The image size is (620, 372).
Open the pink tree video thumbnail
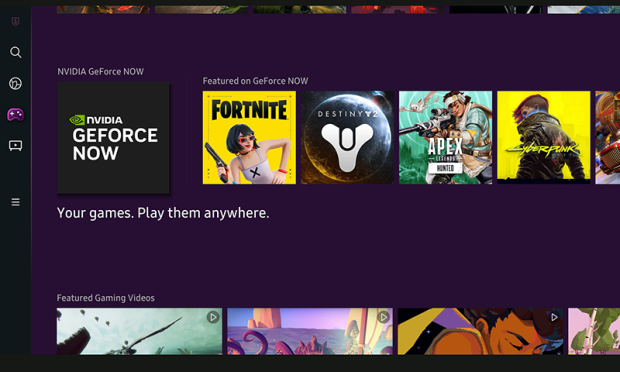(594, 331)
